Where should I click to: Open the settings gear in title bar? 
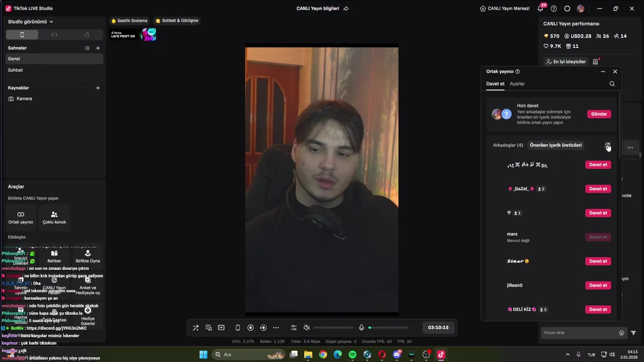pos(567,9)
